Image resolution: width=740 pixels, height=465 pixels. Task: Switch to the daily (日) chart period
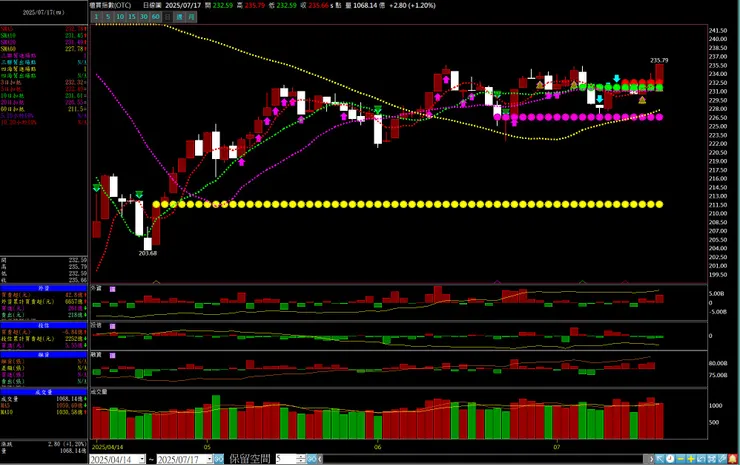(168, 17)
